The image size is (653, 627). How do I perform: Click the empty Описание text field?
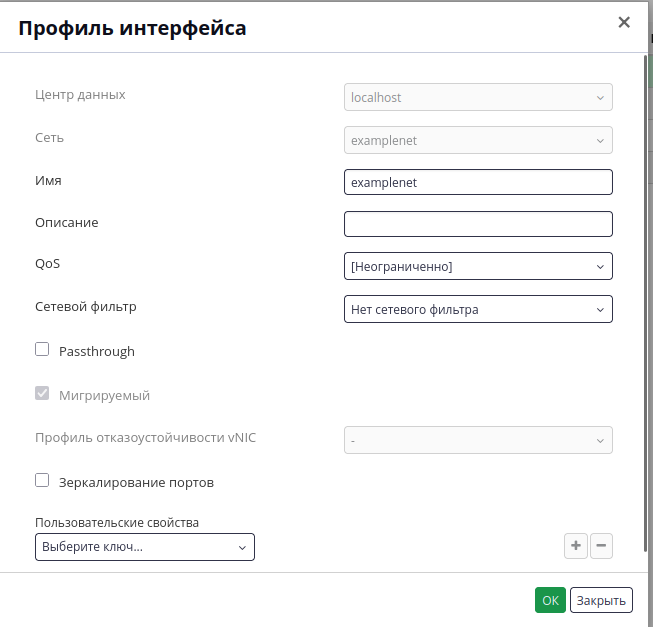click(x=478, y=224)
